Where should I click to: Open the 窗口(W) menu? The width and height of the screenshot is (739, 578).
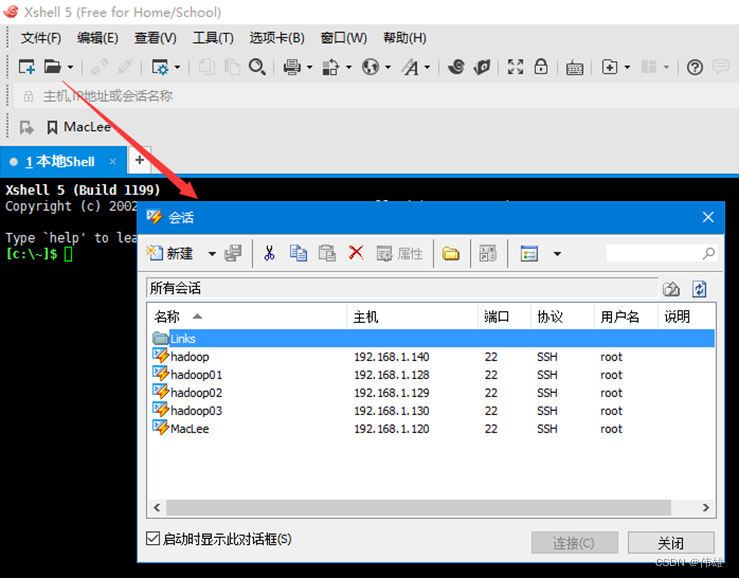point(344,38)
